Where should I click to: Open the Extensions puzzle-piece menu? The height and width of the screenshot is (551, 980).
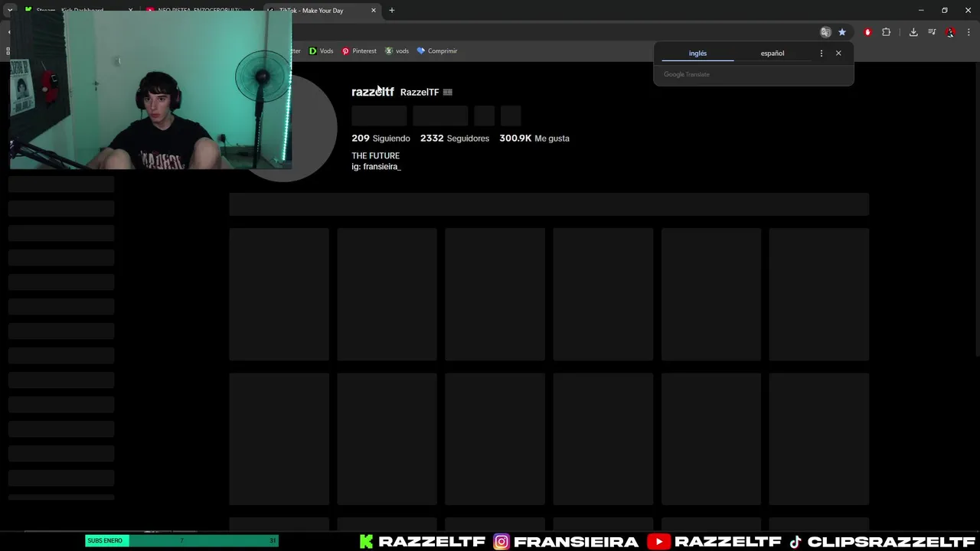click(x=887, y=32)
